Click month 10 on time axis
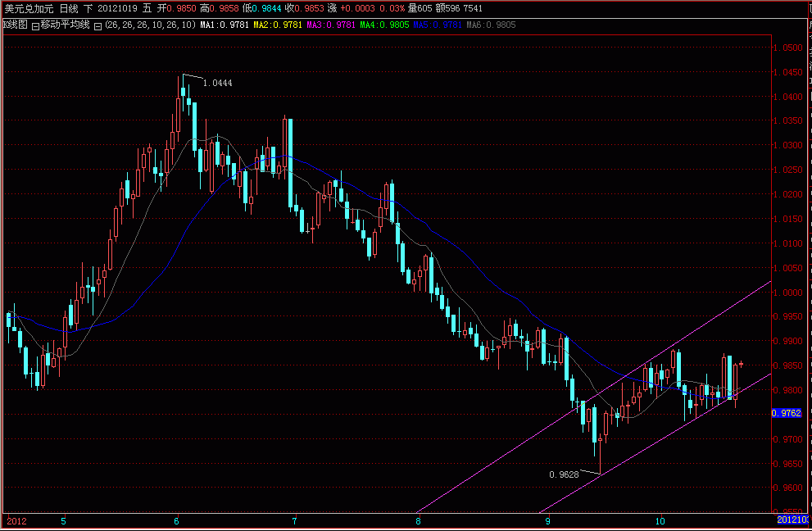 [x=660, y=521]
